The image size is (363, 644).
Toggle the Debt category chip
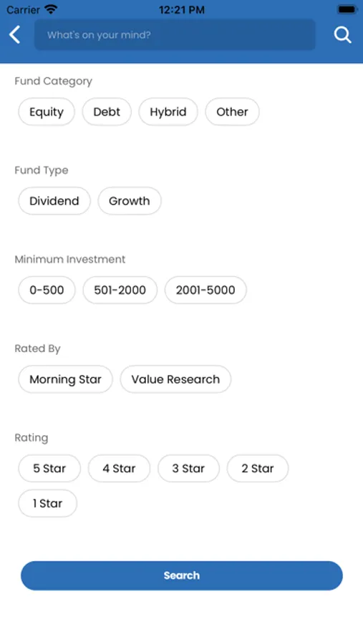(107, 112)
